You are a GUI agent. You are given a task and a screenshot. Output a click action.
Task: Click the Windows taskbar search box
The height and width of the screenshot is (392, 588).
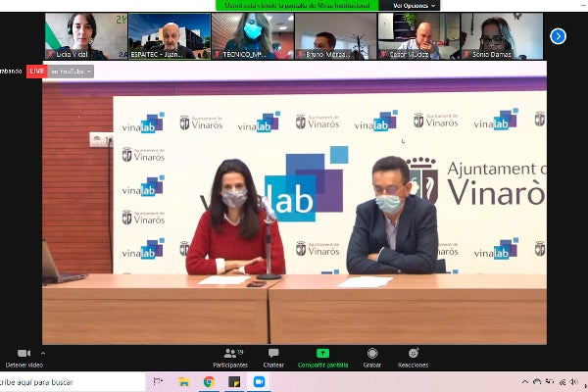73,382
